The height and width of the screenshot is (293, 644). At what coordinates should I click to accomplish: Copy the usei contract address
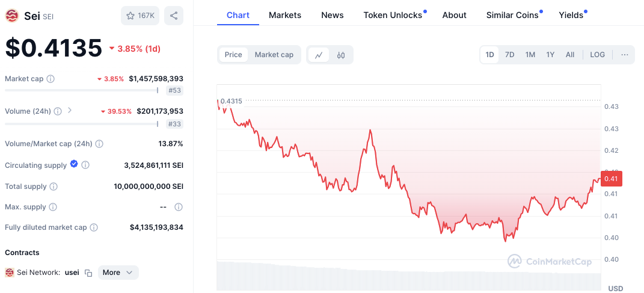tap(88, 273)
